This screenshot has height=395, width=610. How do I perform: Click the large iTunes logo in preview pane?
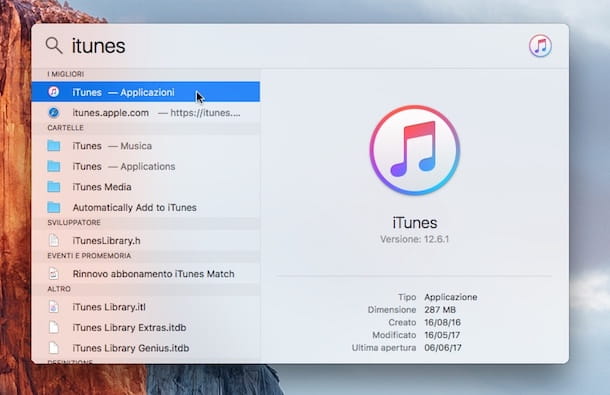point(415,150)
